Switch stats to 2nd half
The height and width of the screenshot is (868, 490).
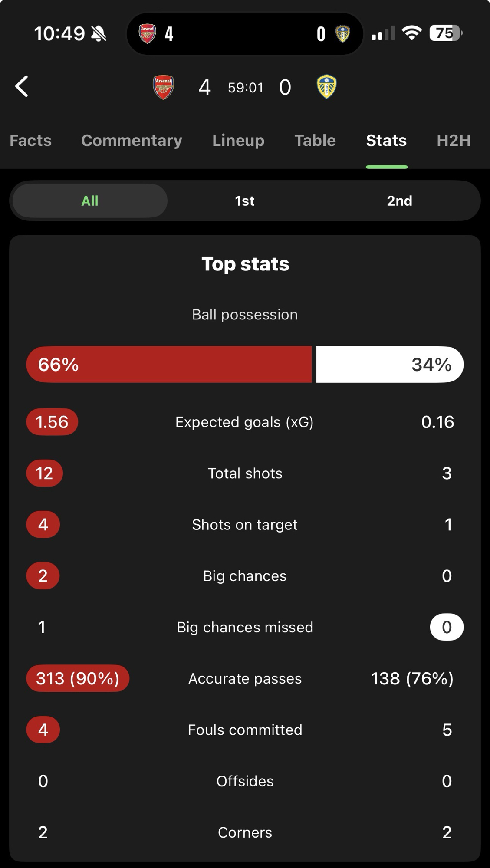coord(399,201)
